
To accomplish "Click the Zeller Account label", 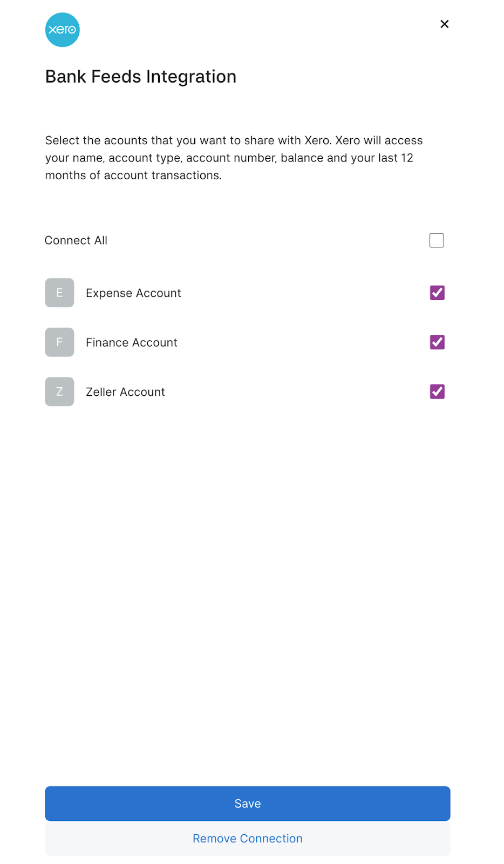I will [125, 392].
